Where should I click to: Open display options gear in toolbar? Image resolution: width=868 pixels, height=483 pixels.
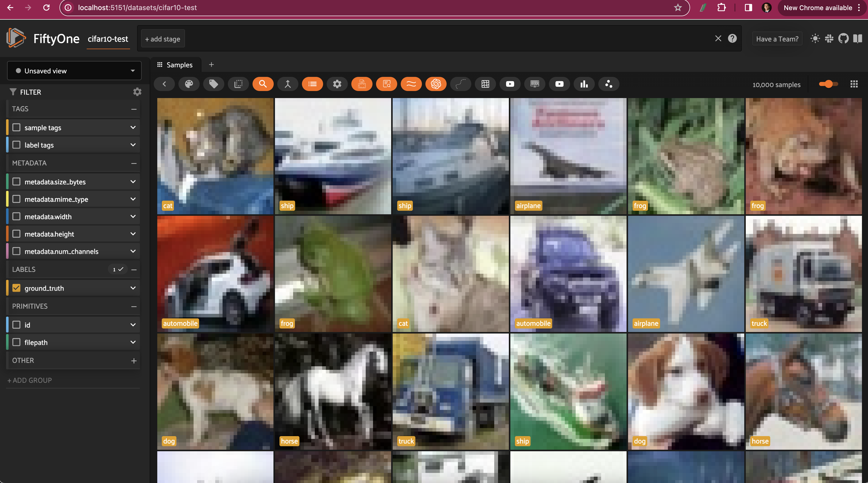click(337, 84)
